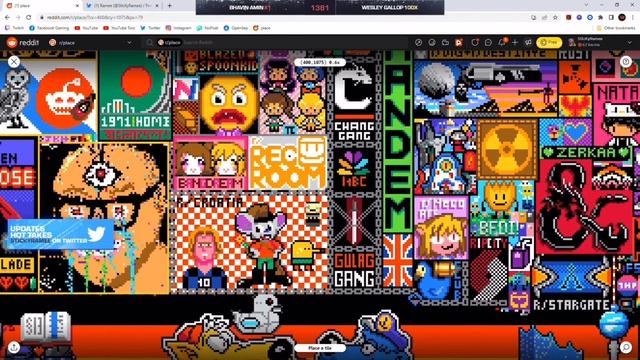This screenshot has width=640, height=360.
Task: Close the place browser tab
Action: [77, 6]
